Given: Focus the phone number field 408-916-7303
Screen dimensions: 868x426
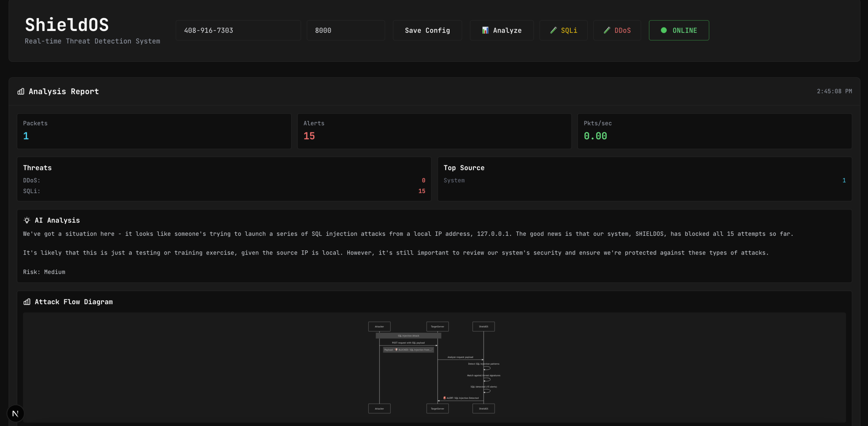Looking at the screenshot, I should coord(238,30).
